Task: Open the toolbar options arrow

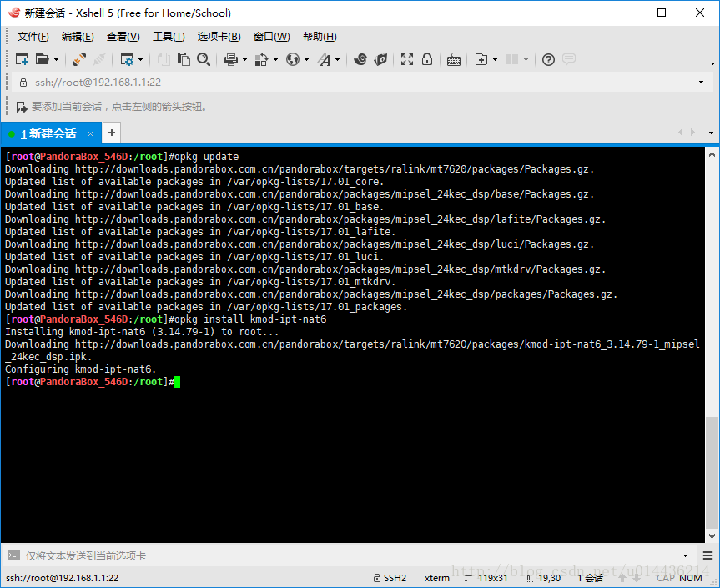Action: point(712,63)
